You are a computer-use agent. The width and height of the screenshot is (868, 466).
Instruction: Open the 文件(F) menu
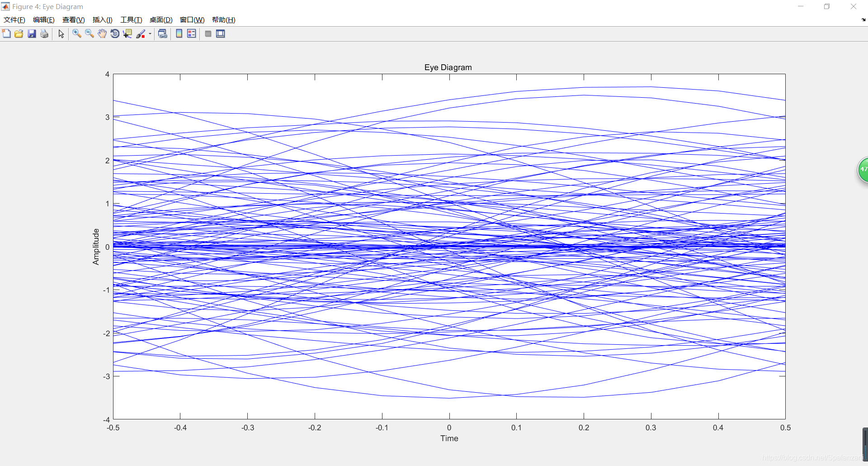tap(14, 20)
